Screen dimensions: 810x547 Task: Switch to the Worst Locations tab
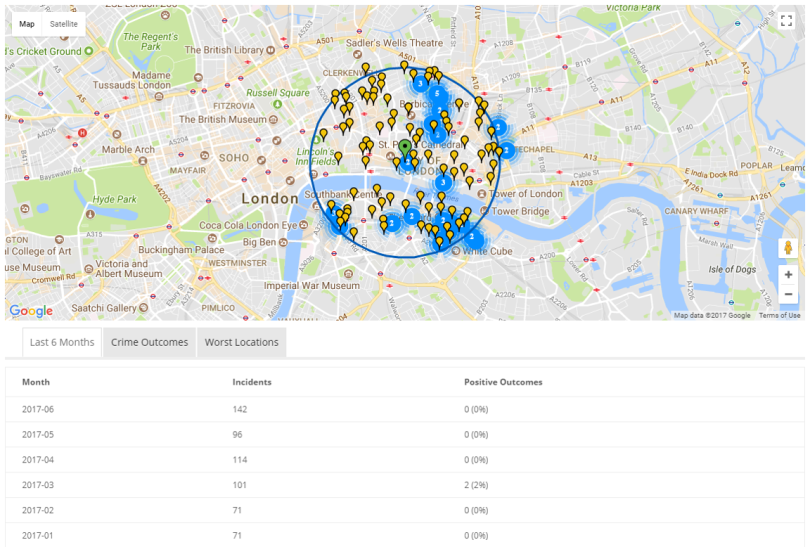(241, 342)
